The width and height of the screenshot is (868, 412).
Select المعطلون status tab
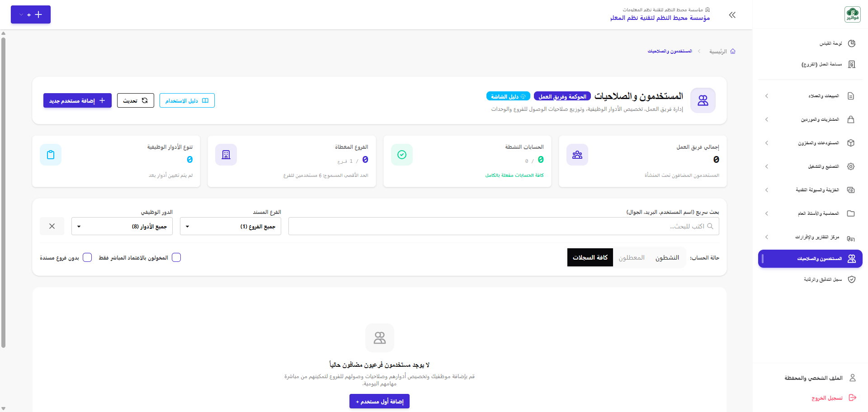[632, 257]
